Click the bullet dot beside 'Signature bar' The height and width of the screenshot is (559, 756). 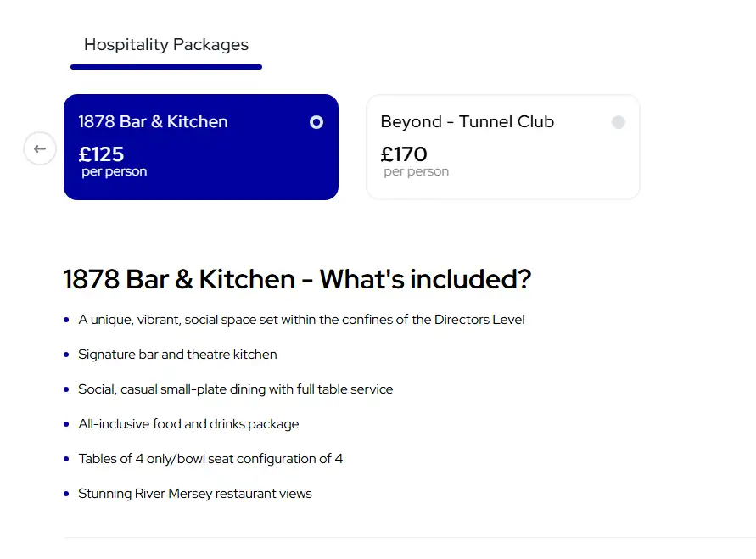[x=66, y=355]
